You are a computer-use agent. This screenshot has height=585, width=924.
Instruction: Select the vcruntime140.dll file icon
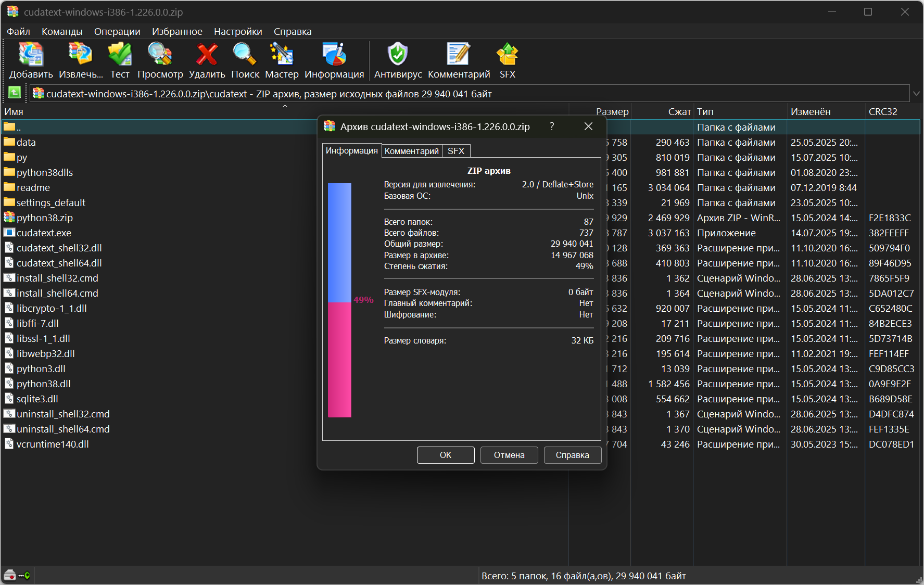(9, 443)
